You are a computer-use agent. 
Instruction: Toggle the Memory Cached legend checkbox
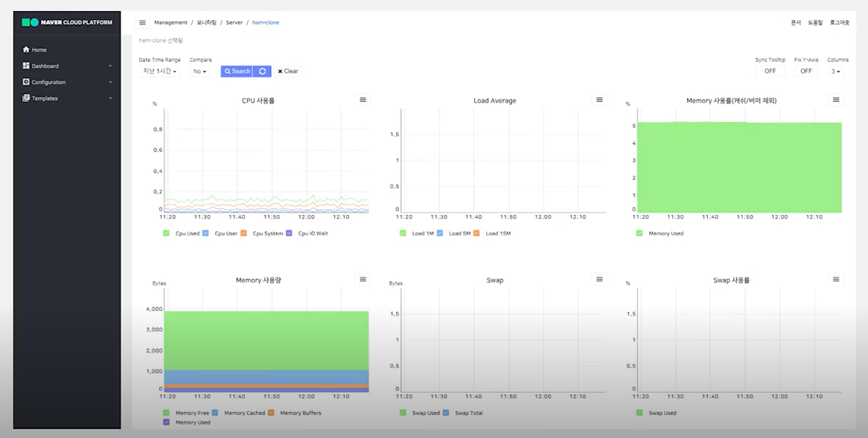[215, 413]
